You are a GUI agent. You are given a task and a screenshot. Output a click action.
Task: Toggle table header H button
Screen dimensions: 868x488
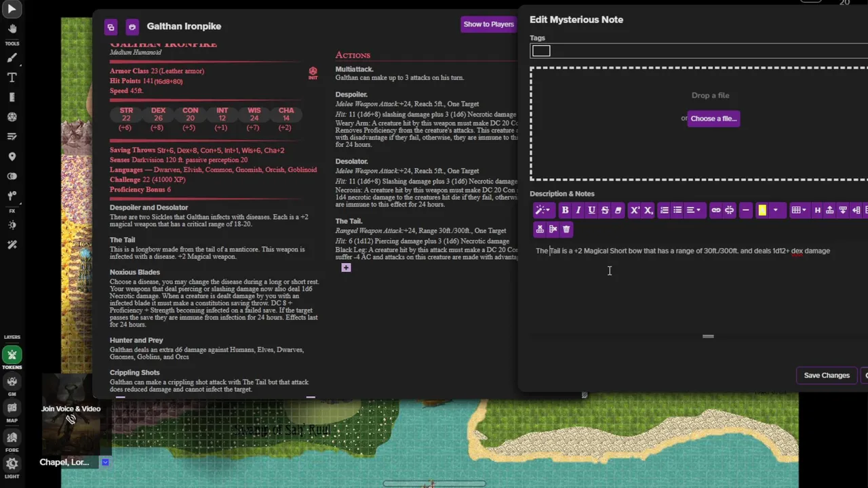point(818,210)
